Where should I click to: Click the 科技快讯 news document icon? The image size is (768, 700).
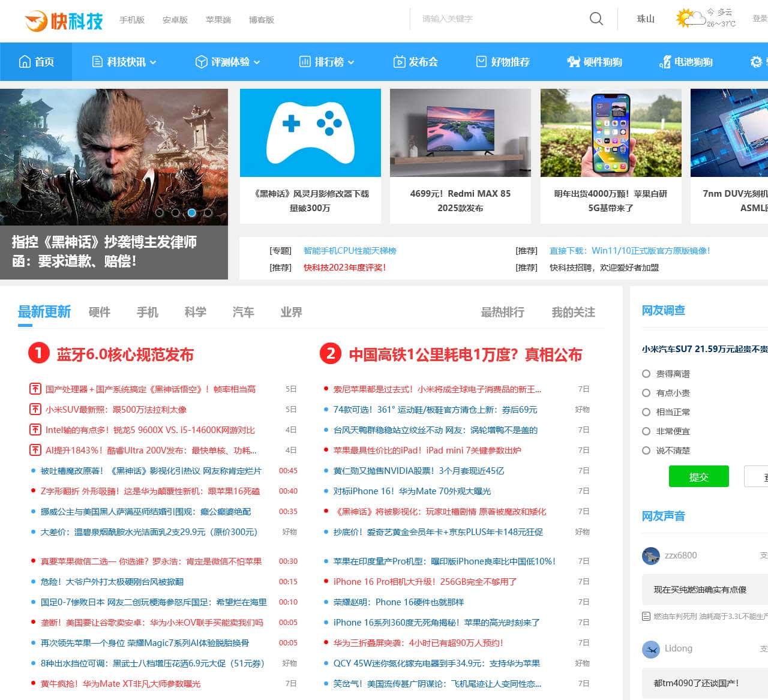[97, 62]
